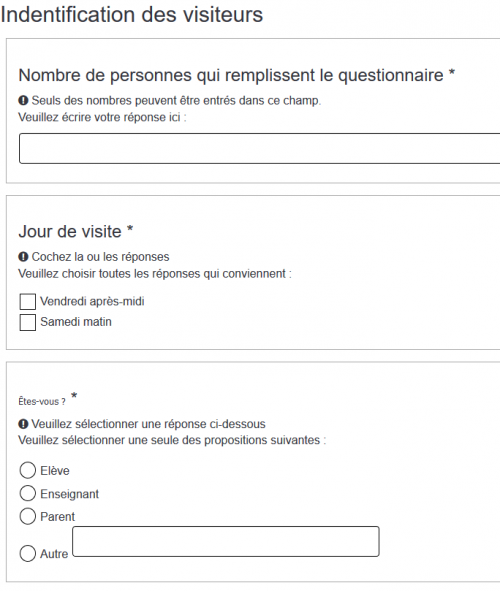Click the 'Indentification des visiteurs' page heading
500x591 pixels.
coord(131,15)
